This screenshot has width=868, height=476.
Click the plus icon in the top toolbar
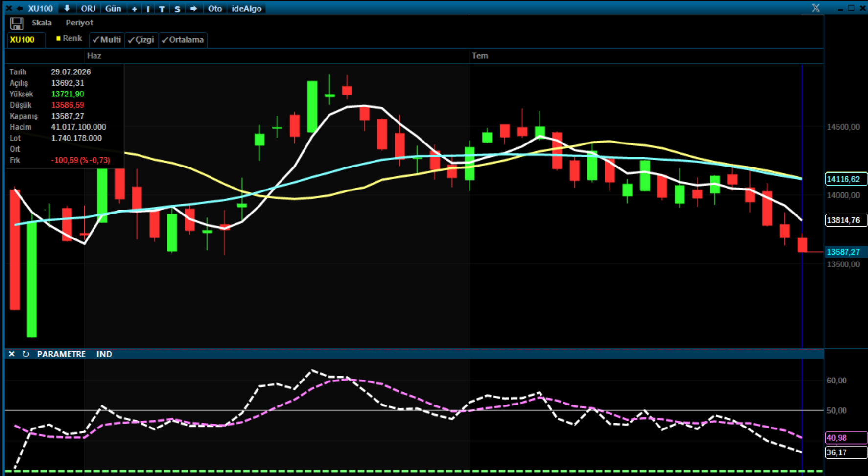pos(134,9)
